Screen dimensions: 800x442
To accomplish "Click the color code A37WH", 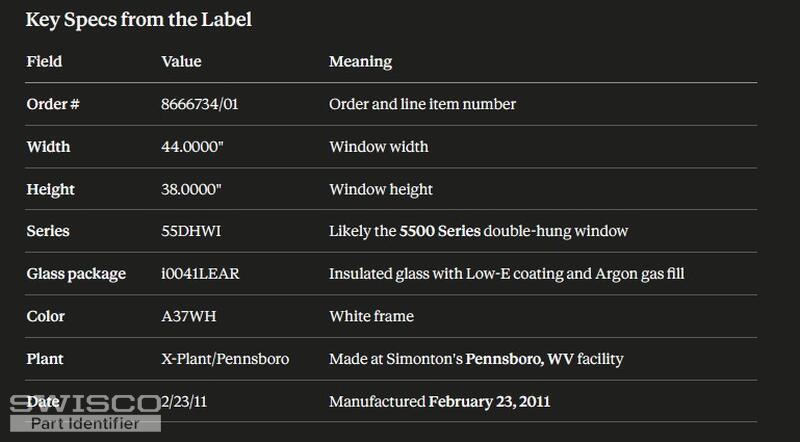I will tap(189, 316).
